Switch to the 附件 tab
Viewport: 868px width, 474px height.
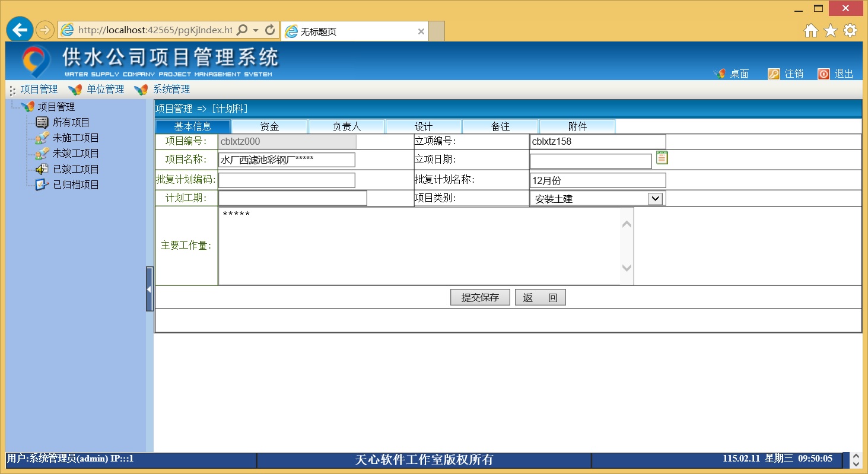point(577,126)
